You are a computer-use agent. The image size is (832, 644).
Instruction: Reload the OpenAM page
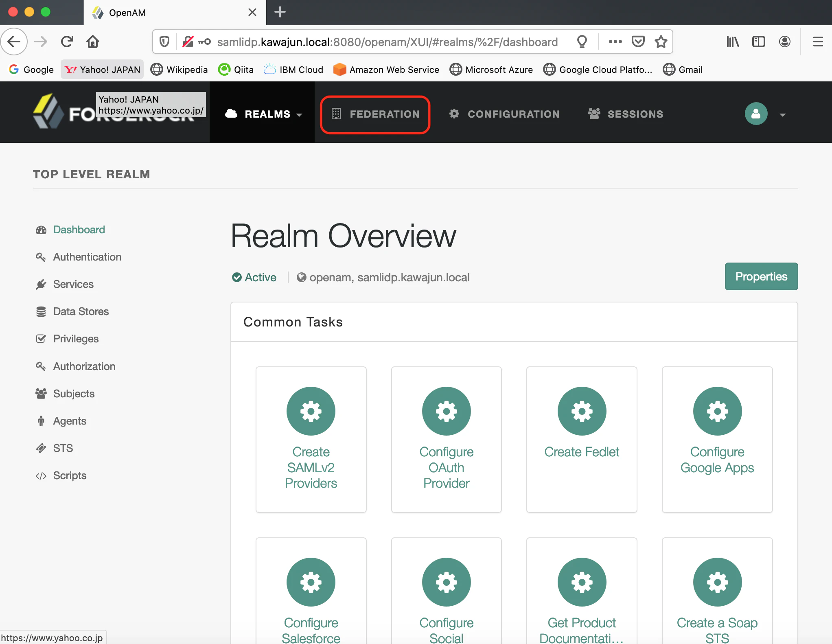coord(67,42)
